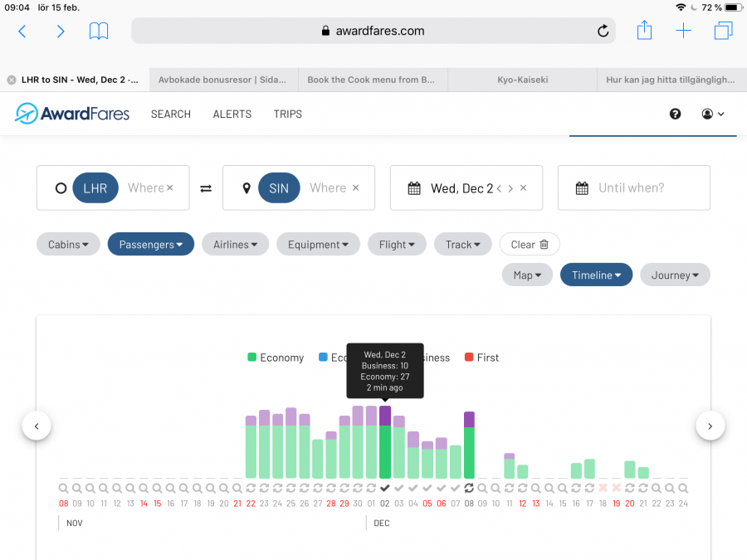Swap origin and destination airports
Screen dimensions: 747x560
206,188
